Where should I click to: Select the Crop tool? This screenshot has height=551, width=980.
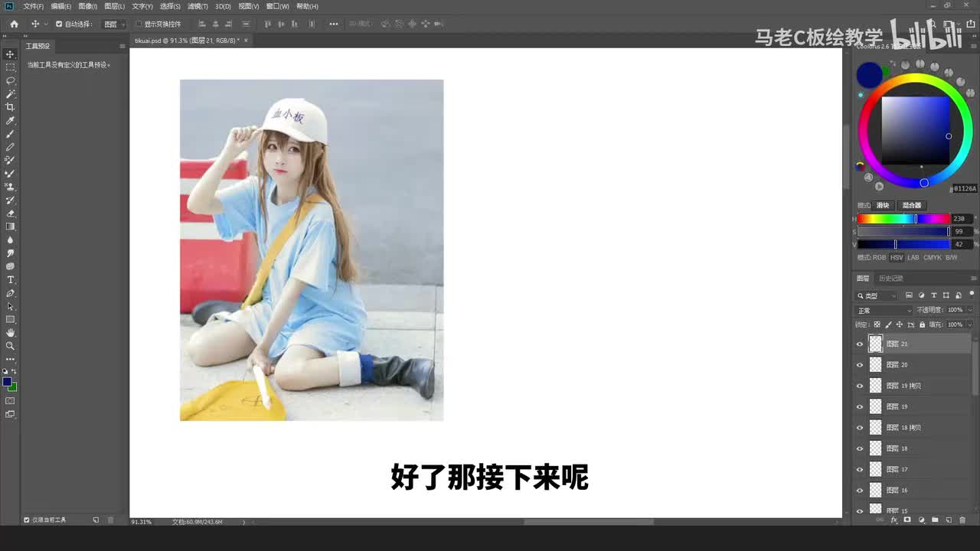10,107
